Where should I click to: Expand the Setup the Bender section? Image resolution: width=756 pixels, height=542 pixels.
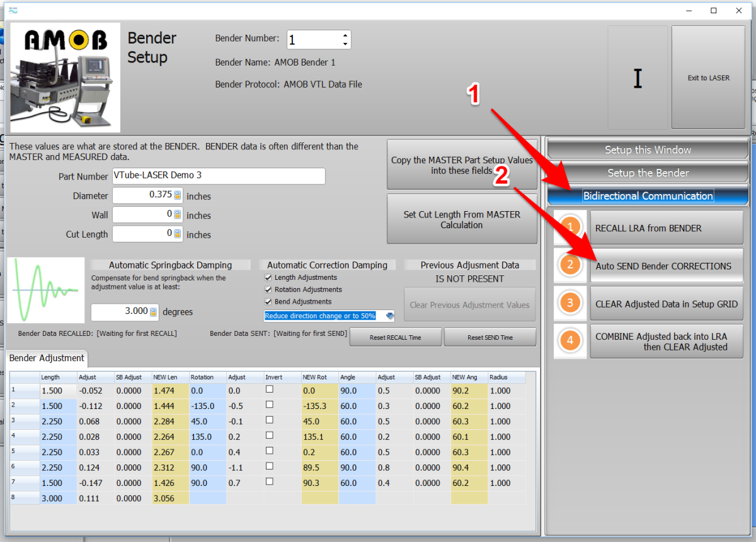pos(648,173)
